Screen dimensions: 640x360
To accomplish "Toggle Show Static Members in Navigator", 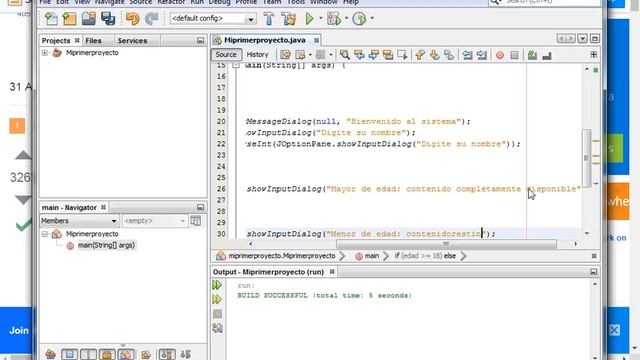I will click(88, 354).
